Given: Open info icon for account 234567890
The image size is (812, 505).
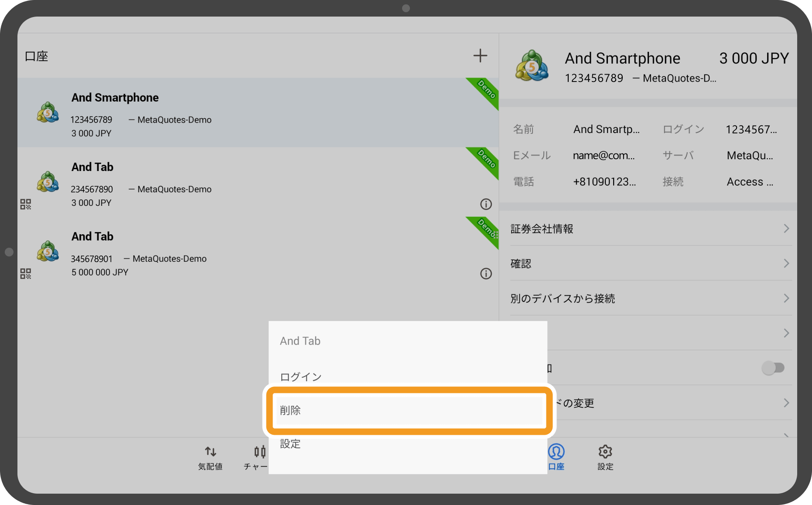Looking at the screenshot, I should (486, 204).
